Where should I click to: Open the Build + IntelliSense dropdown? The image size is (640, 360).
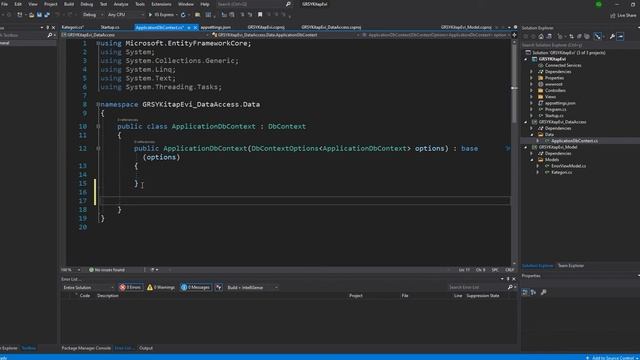pos(252,287)
